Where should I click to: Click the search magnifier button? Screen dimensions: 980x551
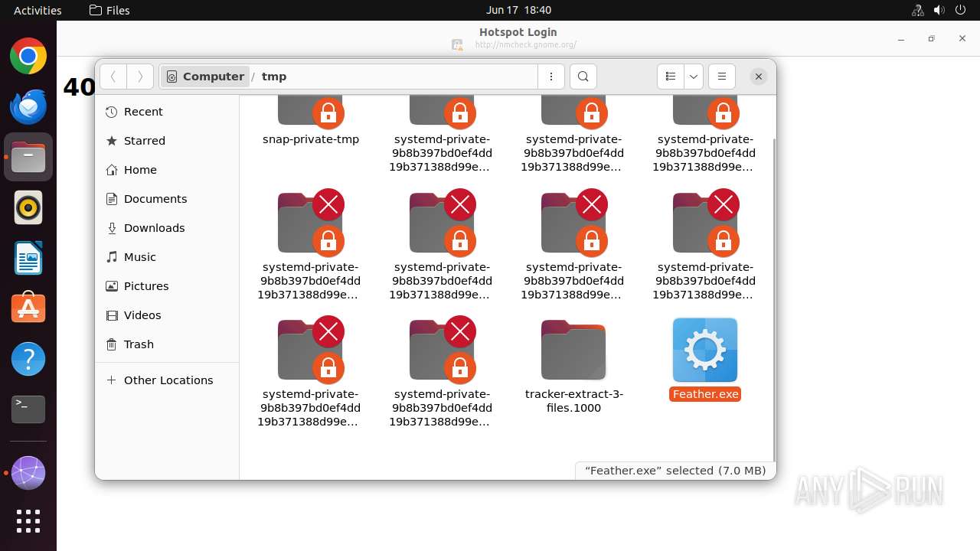point(583,77)
